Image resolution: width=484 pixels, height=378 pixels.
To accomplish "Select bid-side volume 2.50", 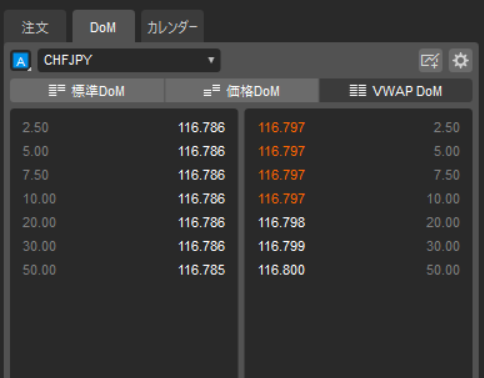I will [x=36, y=128].
